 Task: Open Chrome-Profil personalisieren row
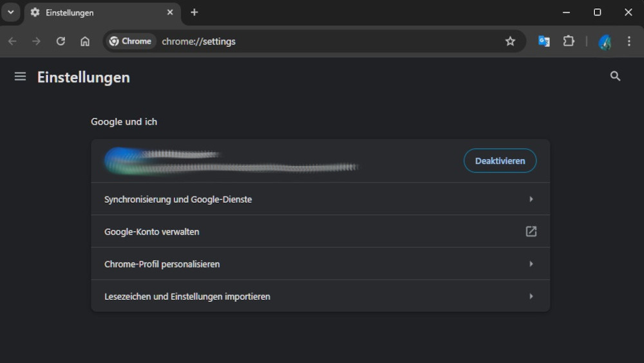[x=320, y=264]
